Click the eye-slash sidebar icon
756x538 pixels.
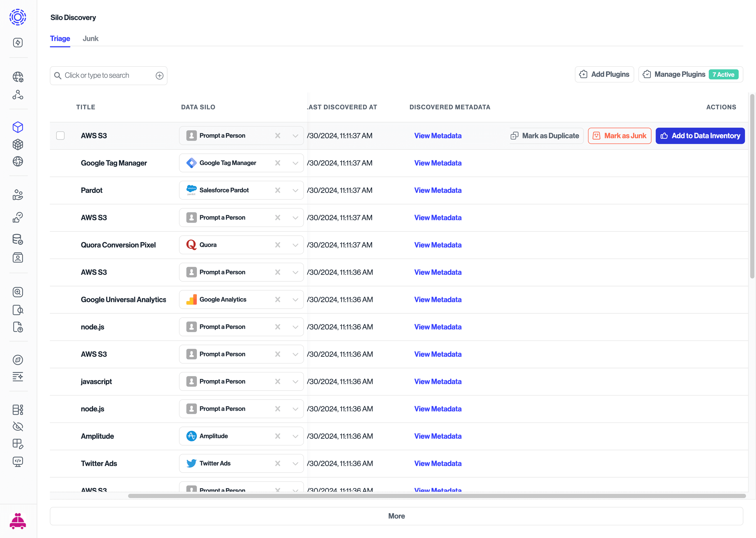click(x=18, y=426)
